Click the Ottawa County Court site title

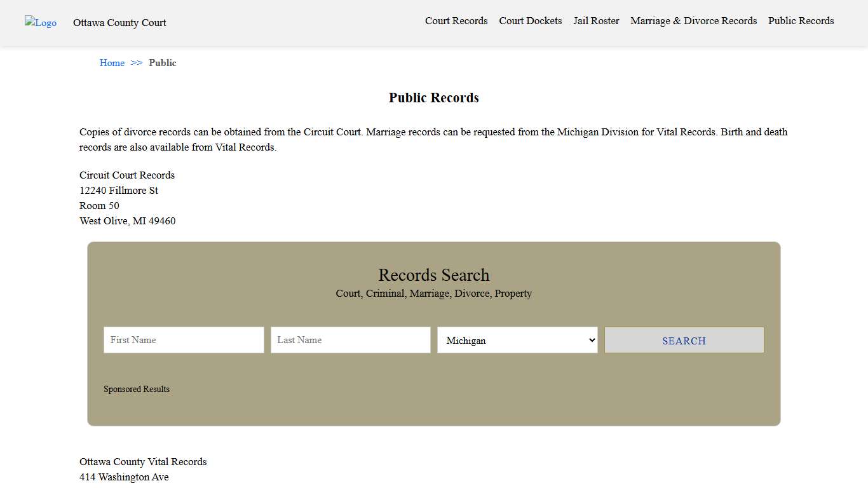pyautogui.click(x=119, y=23)
